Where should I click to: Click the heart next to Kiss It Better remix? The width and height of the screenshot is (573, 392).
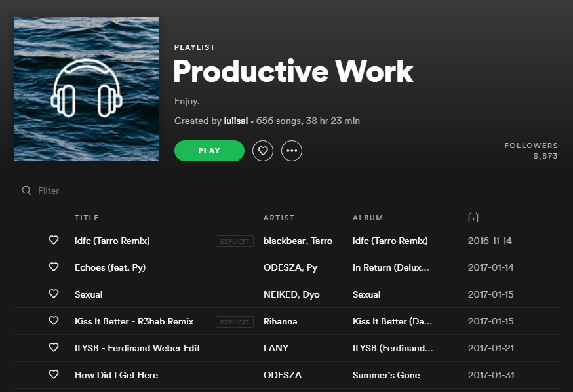[54, 321]
